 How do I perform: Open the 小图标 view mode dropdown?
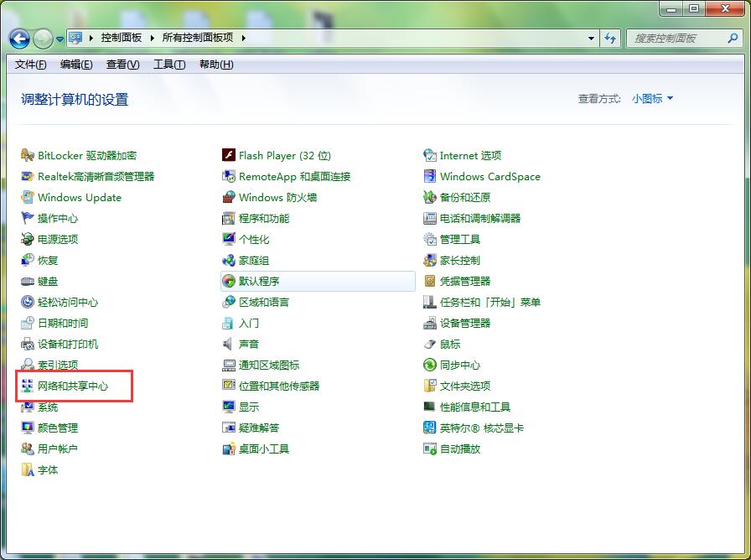[x=652, y=99]
